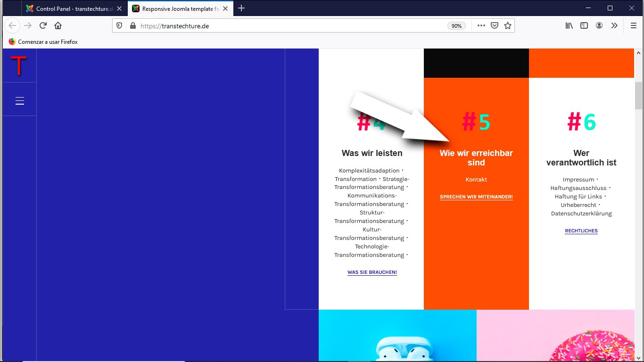Open the hamburger menu in the site sidebar

(20, 100)
